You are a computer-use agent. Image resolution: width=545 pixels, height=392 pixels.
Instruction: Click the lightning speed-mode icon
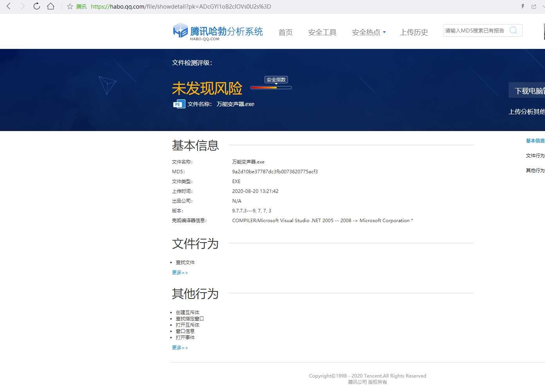pyautogui.click(x=523, y=6)
